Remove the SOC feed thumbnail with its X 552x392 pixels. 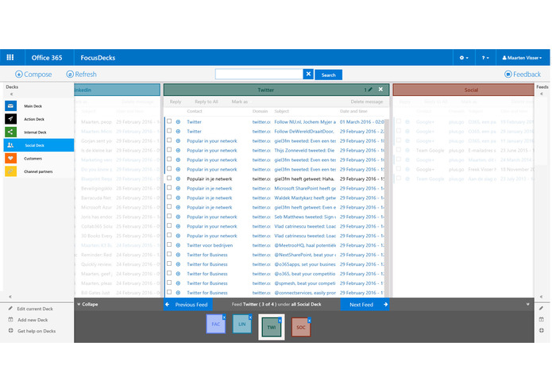309,321
